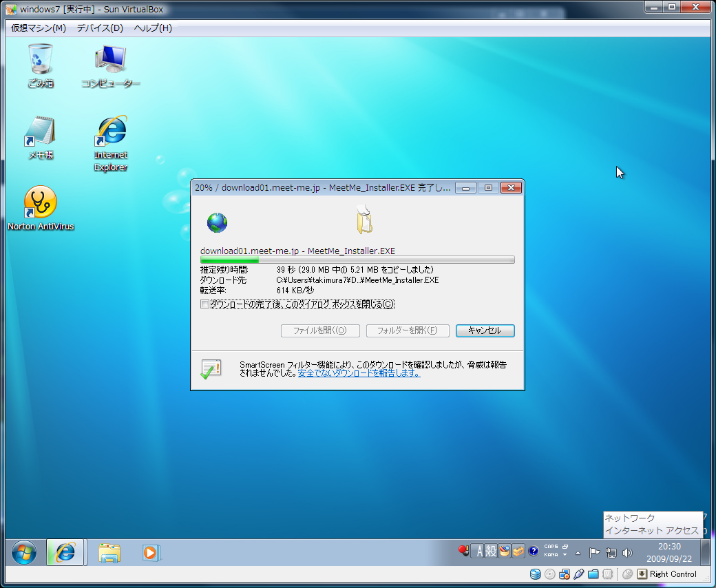Click the download dialog title bar text
The width and height of the screenshot is (716, 588).
click(322, 188)
